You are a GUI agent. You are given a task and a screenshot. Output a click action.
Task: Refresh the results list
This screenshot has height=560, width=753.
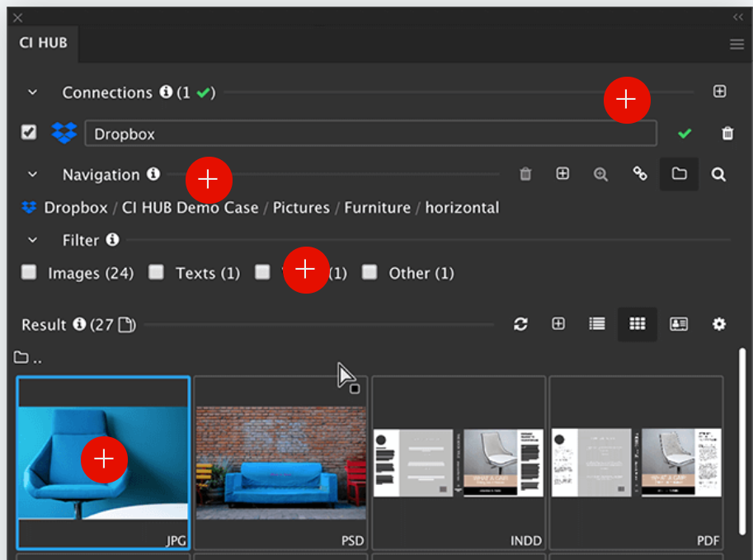point(520,324)
